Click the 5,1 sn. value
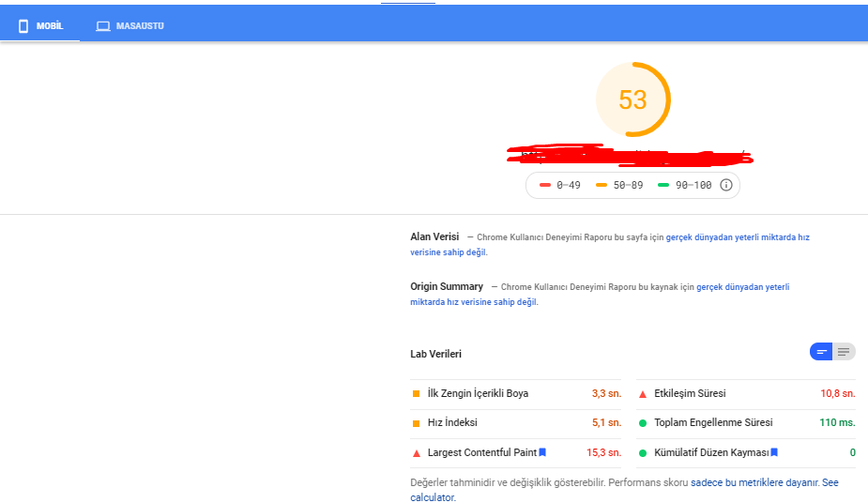868x503 pixels. coord(607,422)
